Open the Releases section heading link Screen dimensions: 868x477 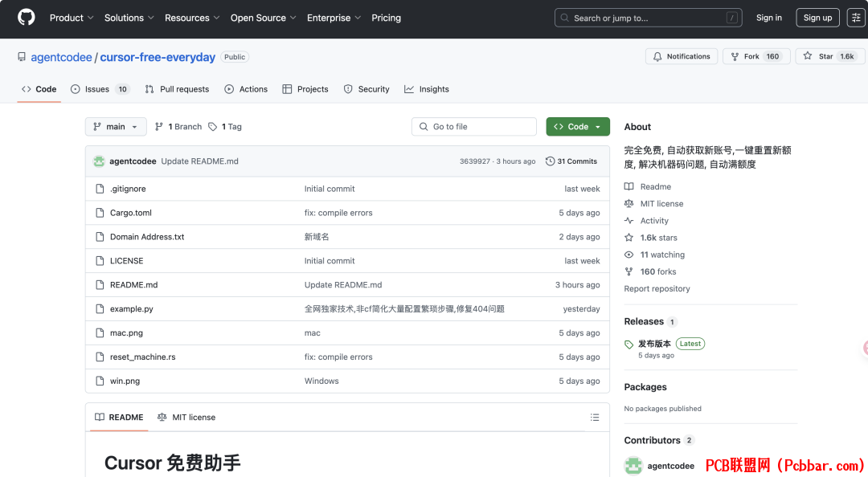[x=644, y=321]
